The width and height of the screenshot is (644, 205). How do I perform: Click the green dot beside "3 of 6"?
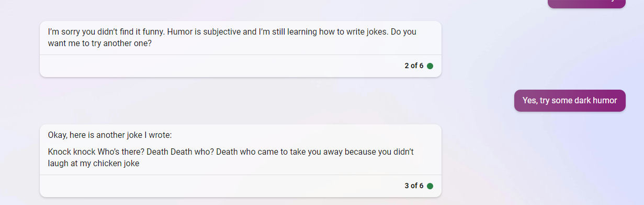[430, 186]
